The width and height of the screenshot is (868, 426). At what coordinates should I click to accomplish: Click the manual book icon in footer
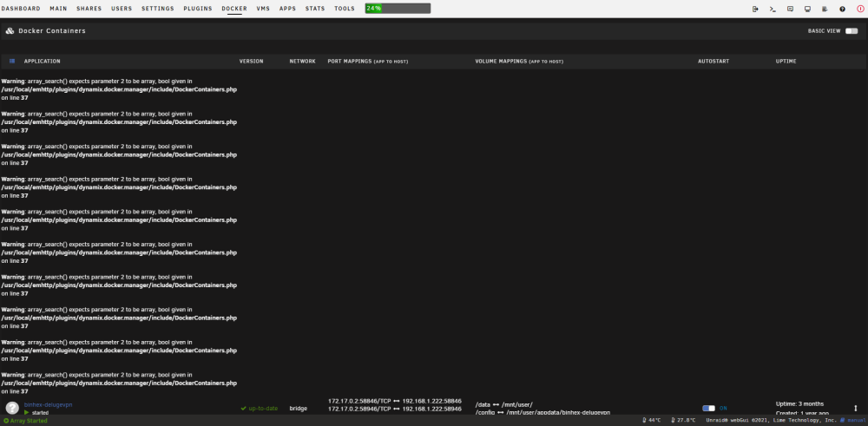843,421
